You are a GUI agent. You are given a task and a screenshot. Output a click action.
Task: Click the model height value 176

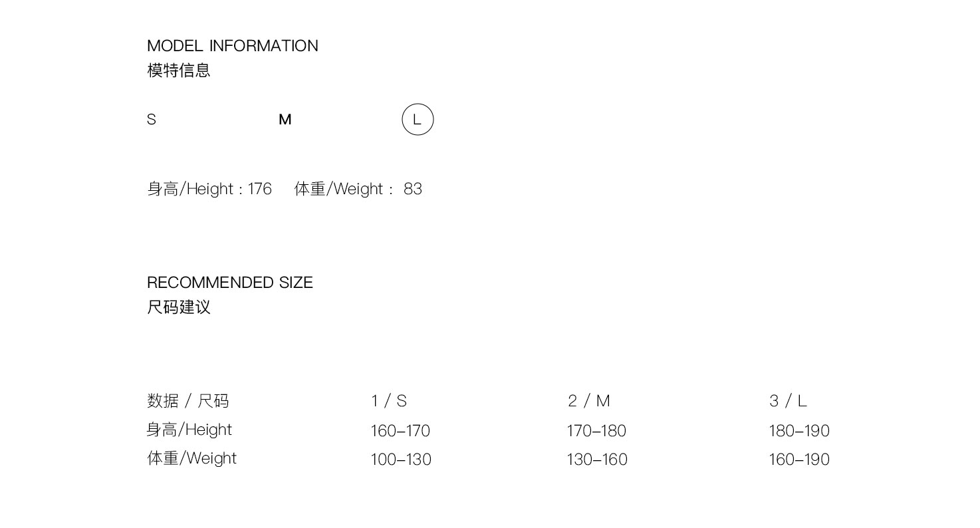[x=260, y=190]
